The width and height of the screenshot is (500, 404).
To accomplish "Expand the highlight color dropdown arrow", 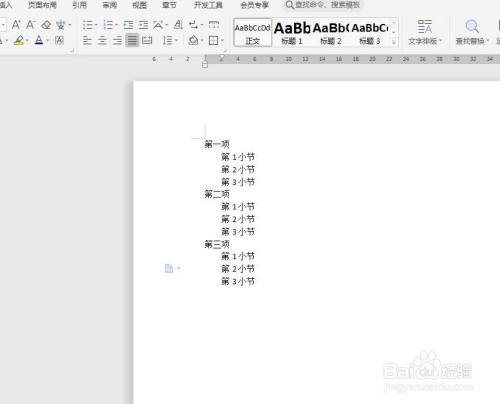I will 27,41.
